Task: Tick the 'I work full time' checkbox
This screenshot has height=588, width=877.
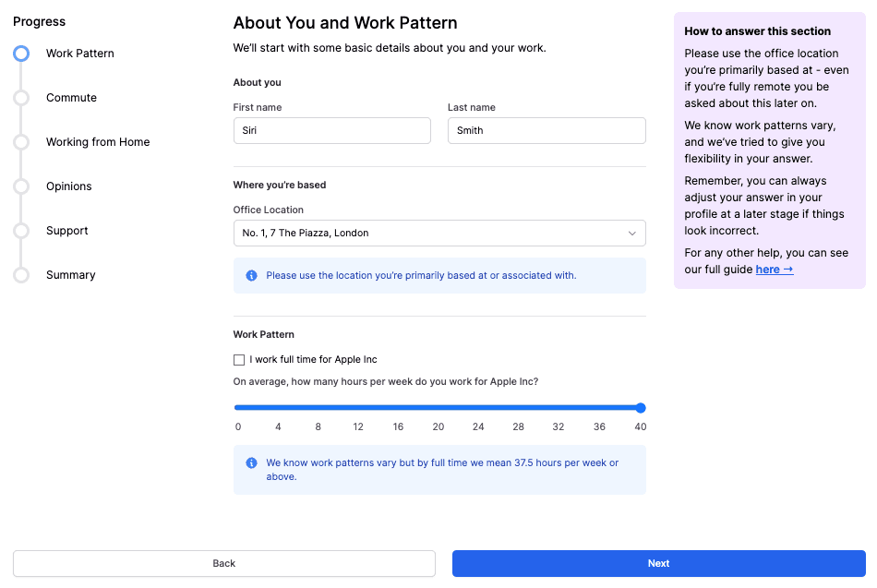Action: click(x=239, y=360)
